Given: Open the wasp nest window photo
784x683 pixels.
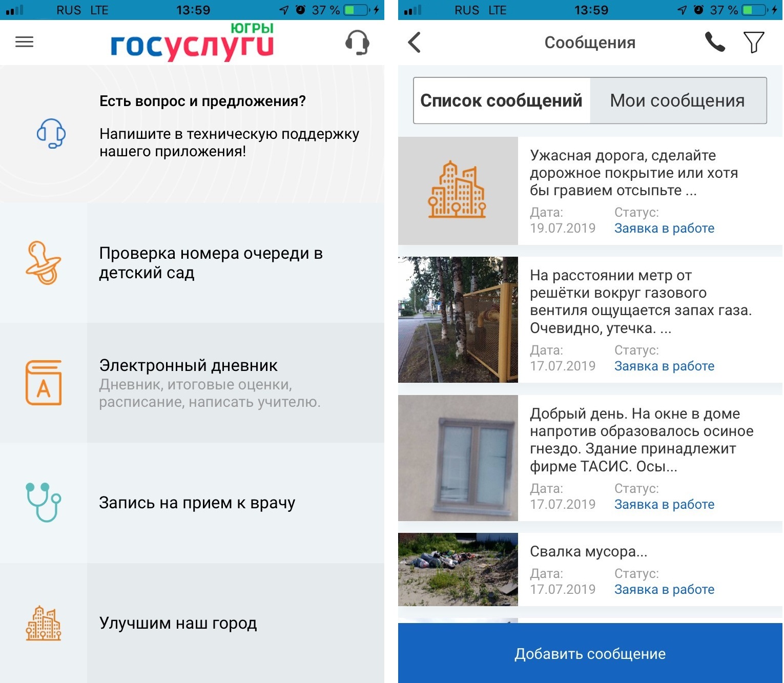Looking at the screenshot, I should (x=458, y=458).
